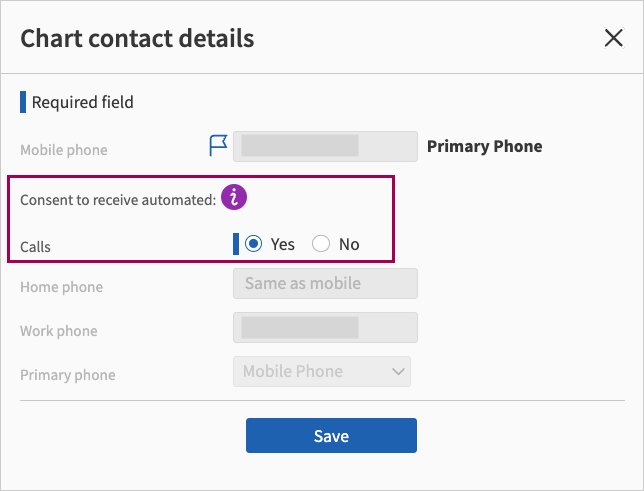The image size is (644, 491).
Task: Click the blue marker beside Required field
Action: [x=23, y=102]
